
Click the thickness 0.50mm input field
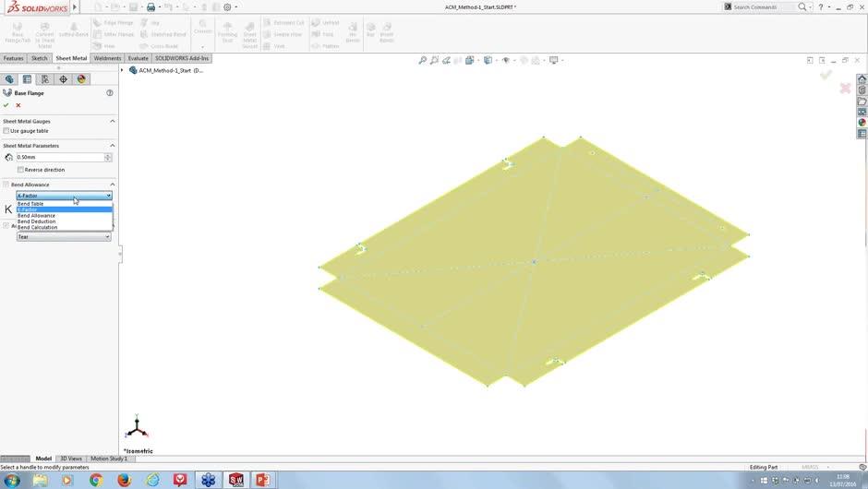click(60, 157)
